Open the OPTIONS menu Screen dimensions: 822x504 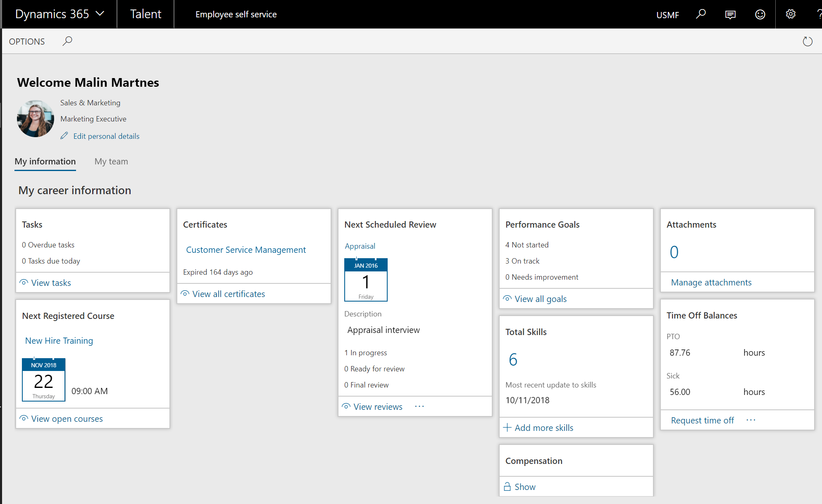click(x=27, y=41)
